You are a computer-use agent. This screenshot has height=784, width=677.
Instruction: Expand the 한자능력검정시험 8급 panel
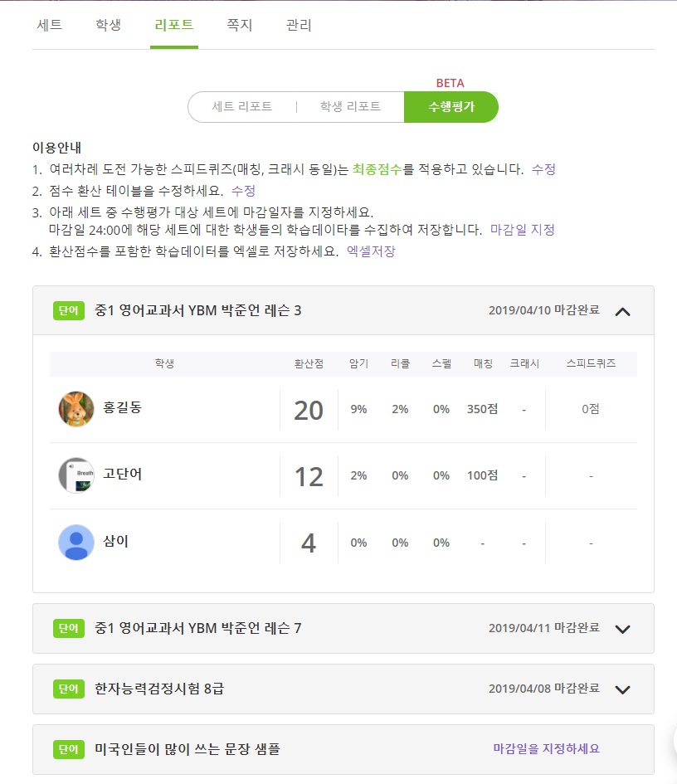point(622,689)
